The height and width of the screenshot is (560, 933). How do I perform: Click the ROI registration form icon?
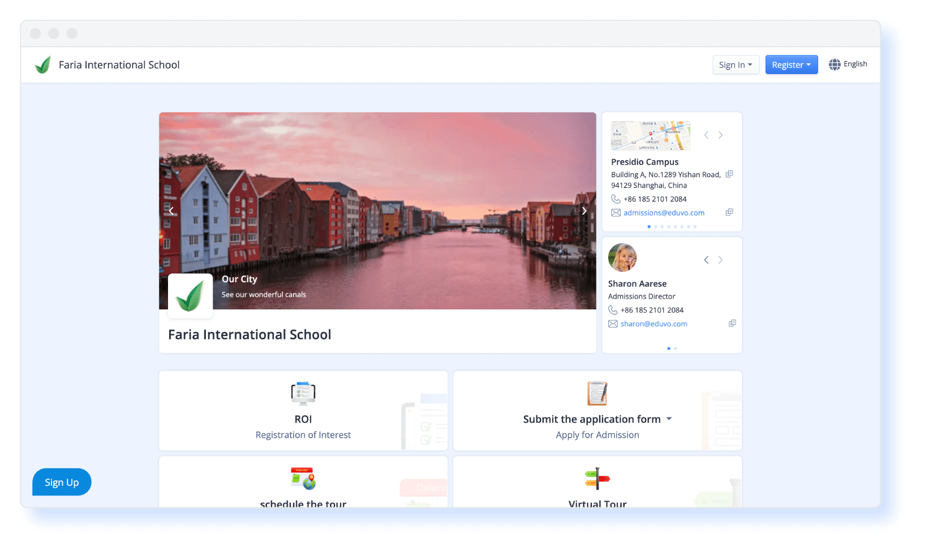tap(303, 393)
